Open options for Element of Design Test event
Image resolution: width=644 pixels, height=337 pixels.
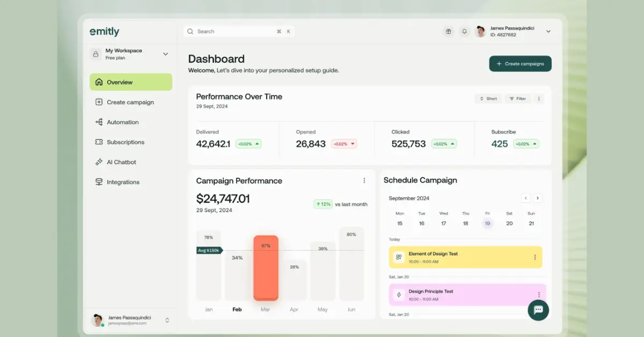[x=535, y=257]
